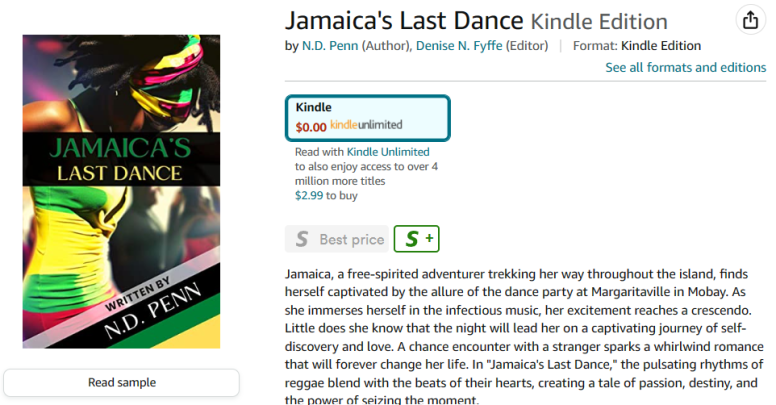Click the $0.00 price in the Kindle box
Image resolution: width=776 pixels, height=405 pixels.
coord(311,127)
